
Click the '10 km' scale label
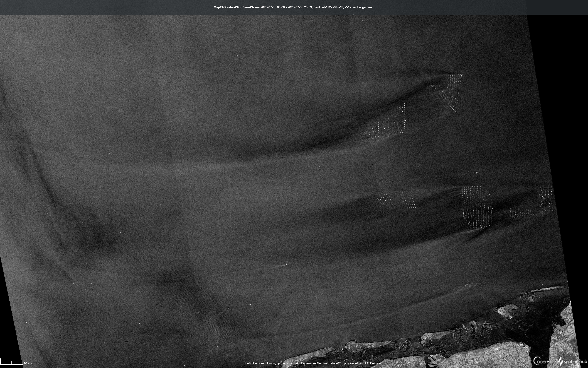coord(28,363)
